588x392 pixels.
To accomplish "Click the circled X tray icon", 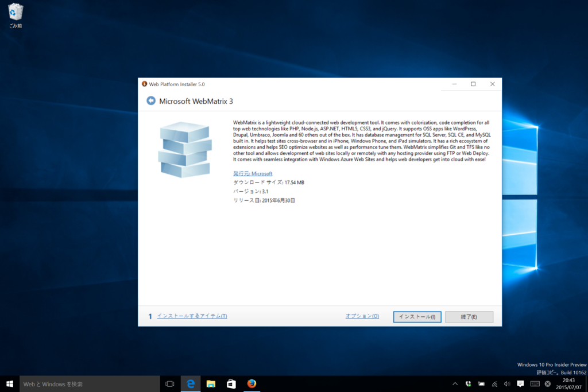I will (547, 384).
